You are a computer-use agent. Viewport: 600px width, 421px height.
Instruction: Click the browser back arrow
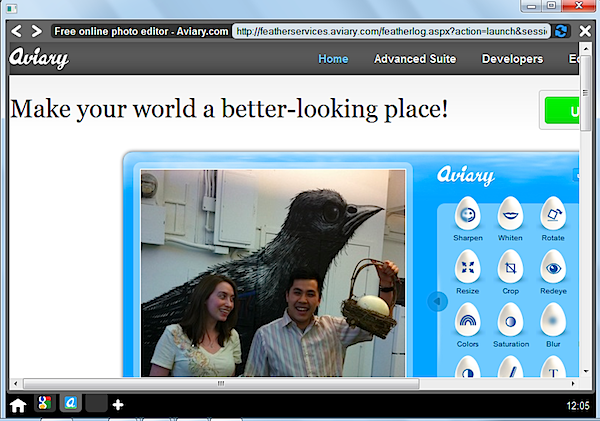pos(16,31)
